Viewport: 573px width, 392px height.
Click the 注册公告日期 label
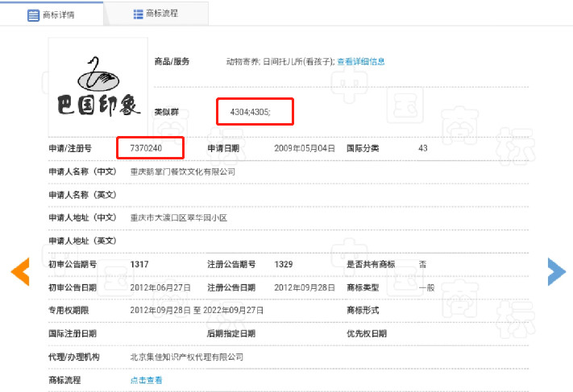(231, 287)
